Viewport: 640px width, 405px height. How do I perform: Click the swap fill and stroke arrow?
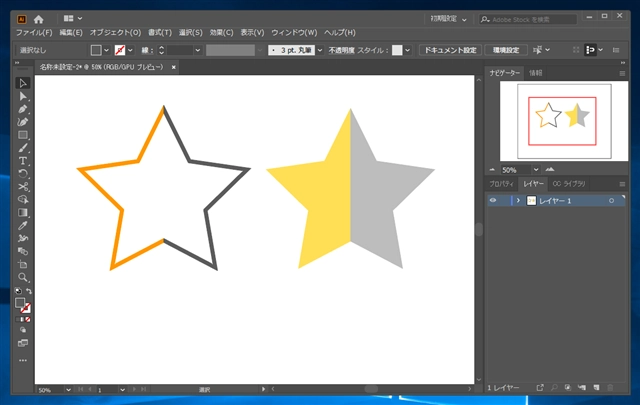coord(29,291)
